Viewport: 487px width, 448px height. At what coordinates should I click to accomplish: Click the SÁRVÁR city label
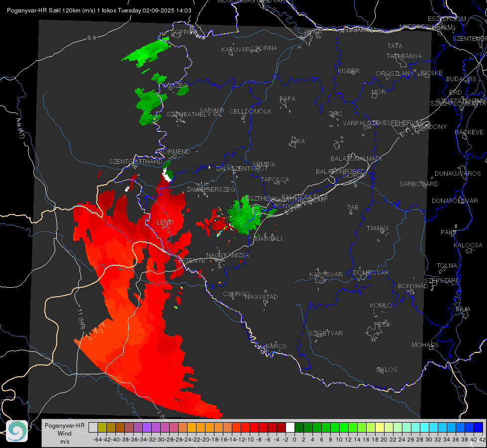pyautogui.click(x=212, y=111)
